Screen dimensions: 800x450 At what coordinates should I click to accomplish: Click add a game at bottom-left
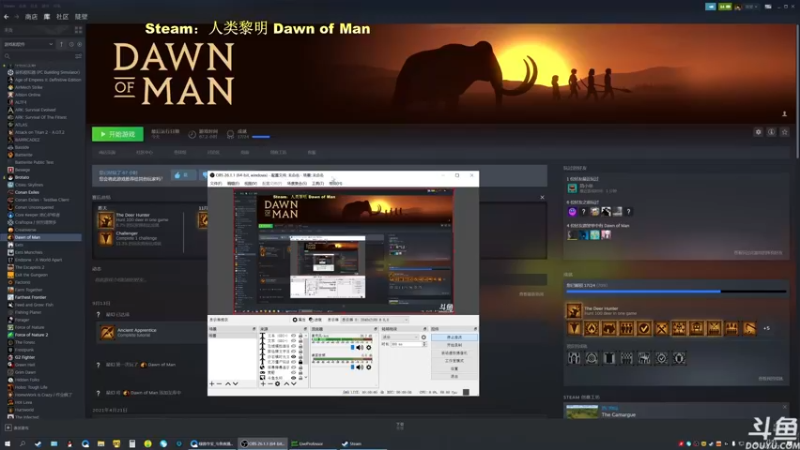(17, 428)
